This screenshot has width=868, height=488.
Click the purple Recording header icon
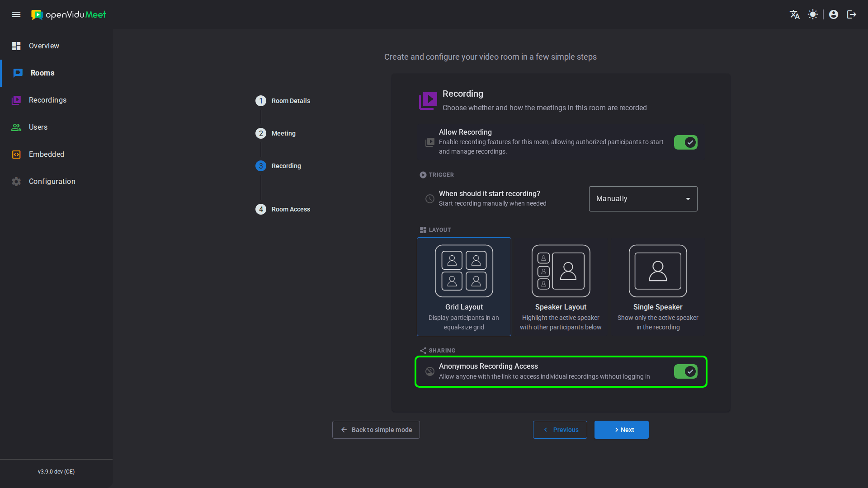click(428, 100)
